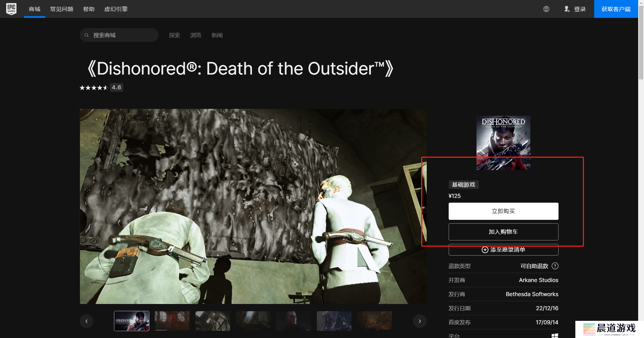Go to next screenshots with right arrow
This screenshot has height=338, width=644.
(419, 321)
